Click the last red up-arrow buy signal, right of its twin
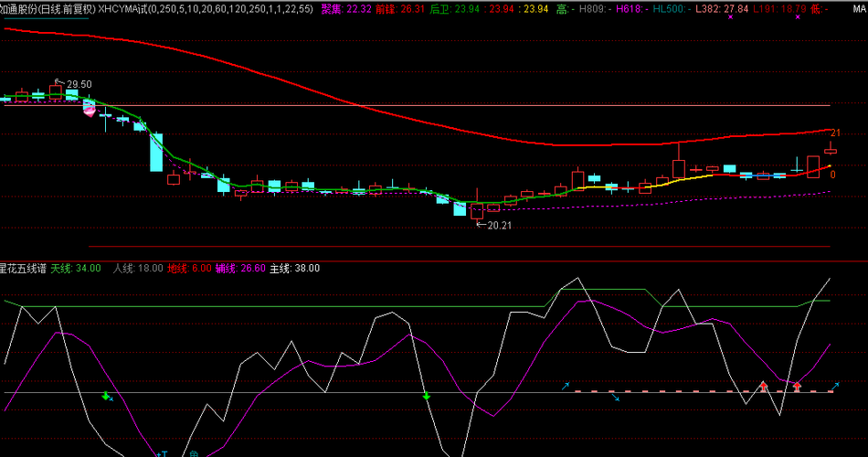The image size is (868, 457). pos(797,387)
